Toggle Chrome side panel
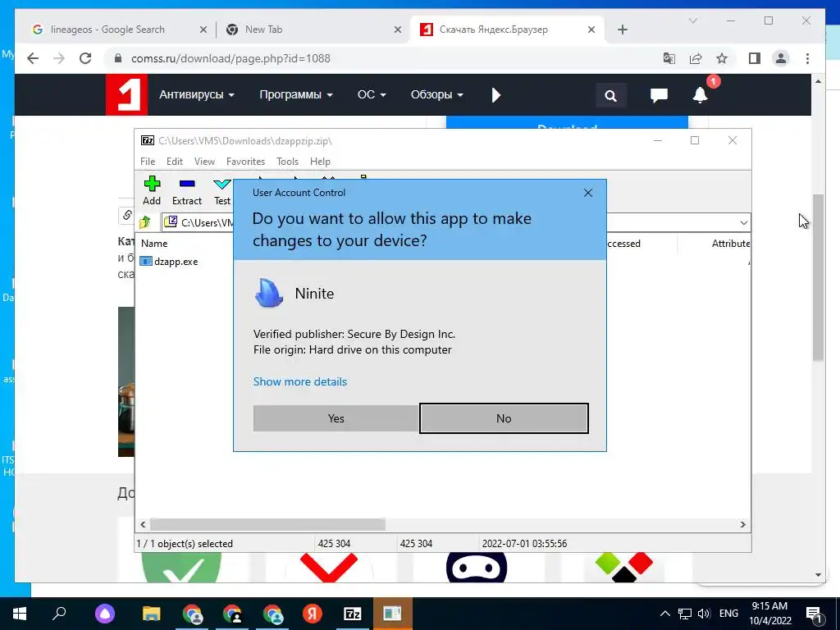Screen dimensions: 840x630 click(x=755, y=58)
